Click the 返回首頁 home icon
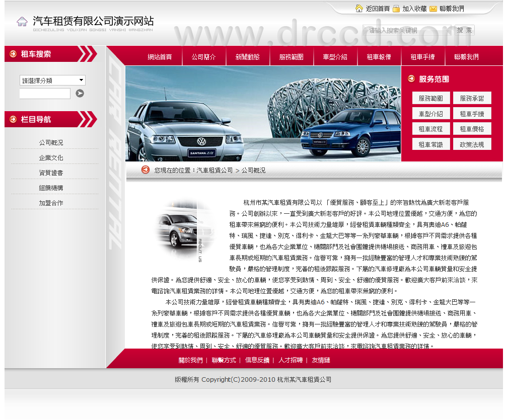 point(359,9)
